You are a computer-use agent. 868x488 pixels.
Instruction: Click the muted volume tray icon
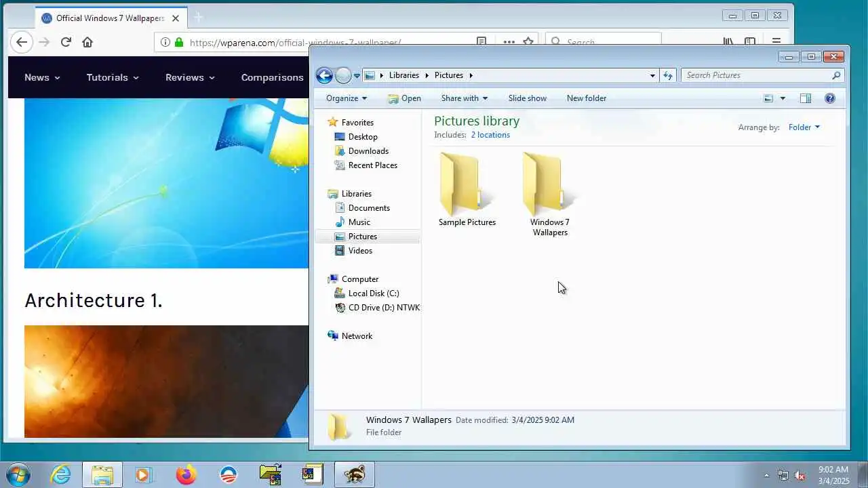(x=800, y=475)
